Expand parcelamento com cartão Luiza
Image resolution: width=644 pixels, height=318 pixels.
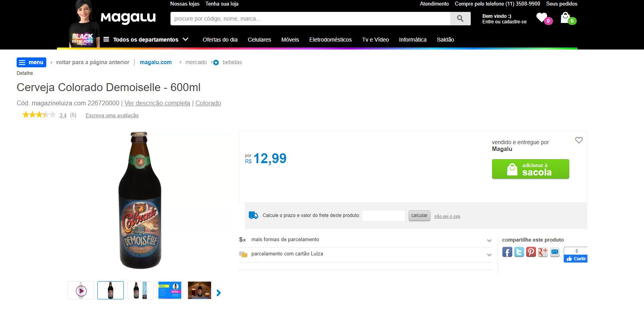point(365,254)
